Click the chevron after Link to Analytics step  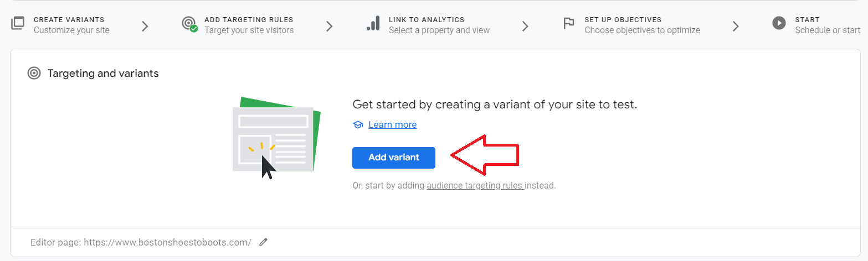pyautogui.click(x=525, y=26)
